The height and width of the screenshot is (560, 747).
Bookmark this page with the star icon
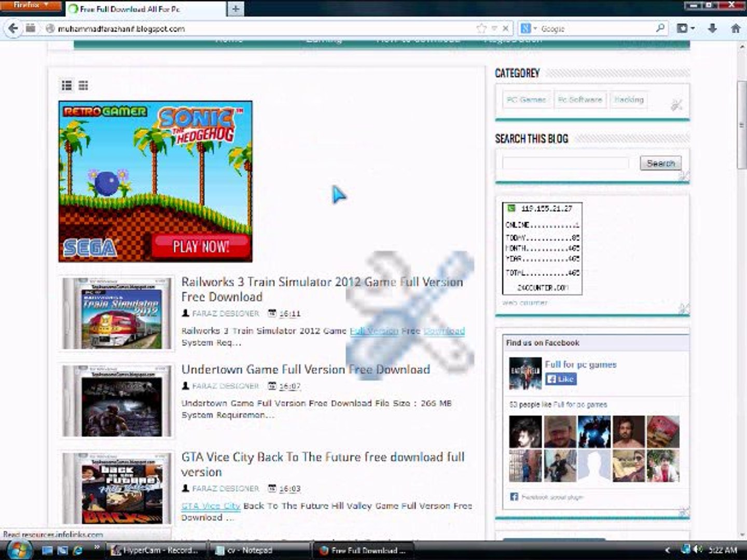tap(481, 29)
